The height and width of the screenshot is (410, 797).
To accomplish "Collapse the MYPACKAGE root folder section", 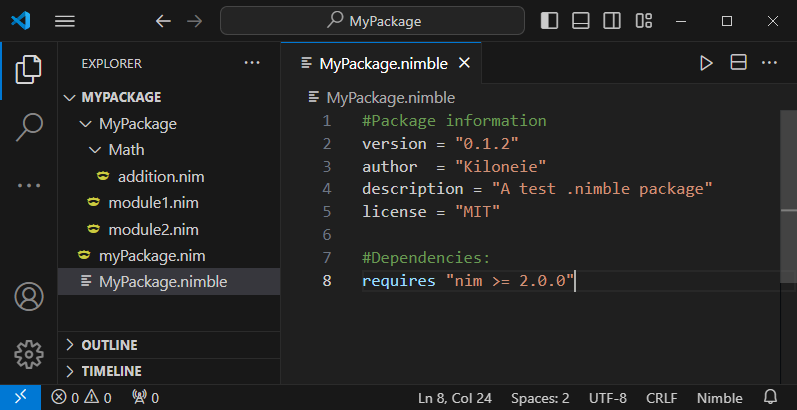I will 169,98.
